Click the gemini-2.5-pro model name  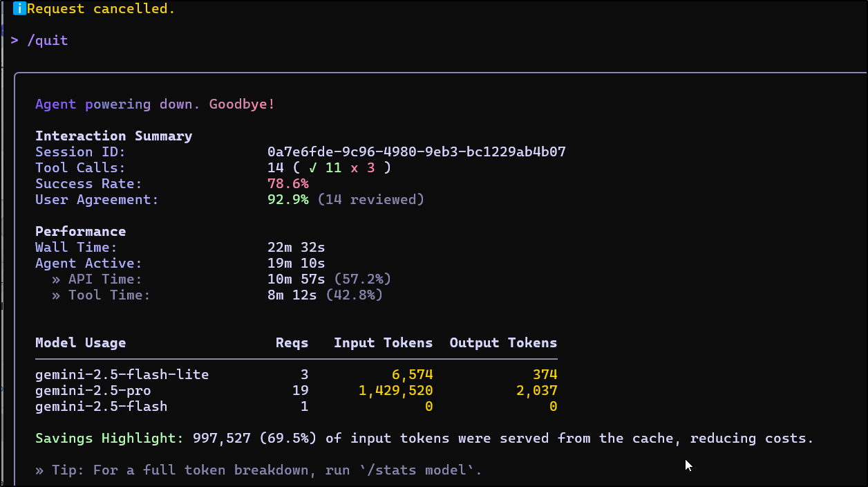(93, 391)
